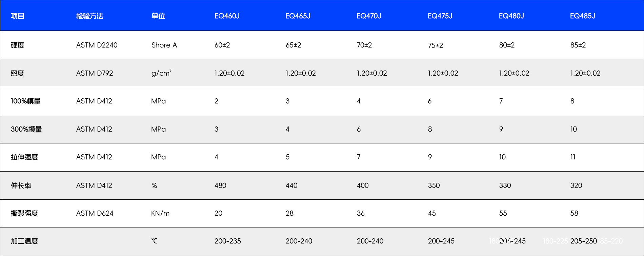This screenshot has height=256, width=644.
Task: Click the ASTM D624 test method cell
Action: (x=95, y=213)
